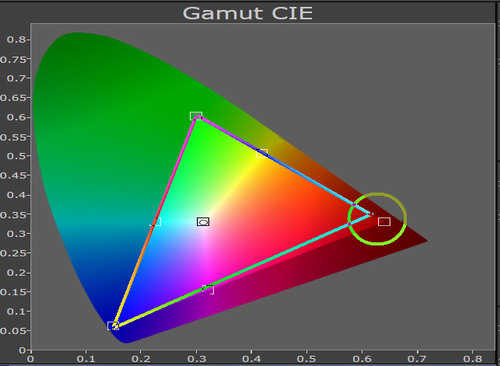Click the "0.5" label on horizontal axis
500x366 pixels.
pyautogui.click(x=306, y=359)
